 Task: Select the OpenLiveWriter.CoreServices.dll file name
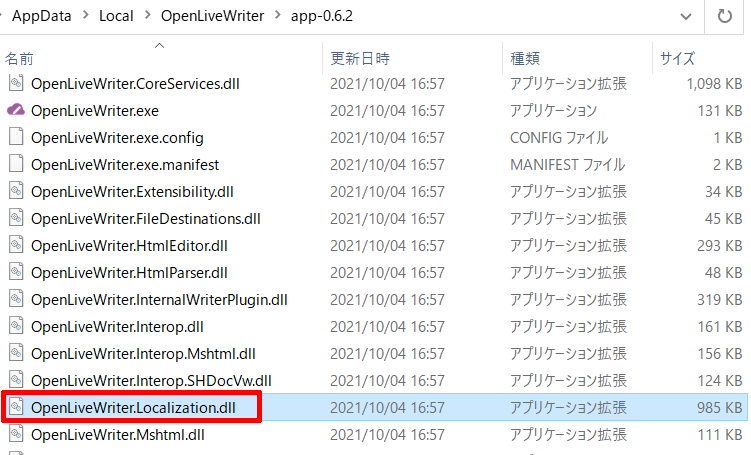135,84
